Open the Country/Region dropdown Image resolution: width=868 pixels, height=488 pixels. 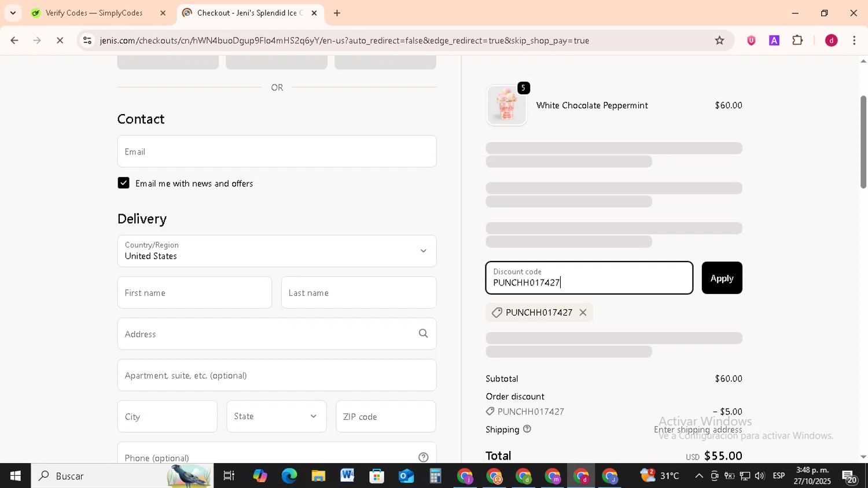click(277, 251)
